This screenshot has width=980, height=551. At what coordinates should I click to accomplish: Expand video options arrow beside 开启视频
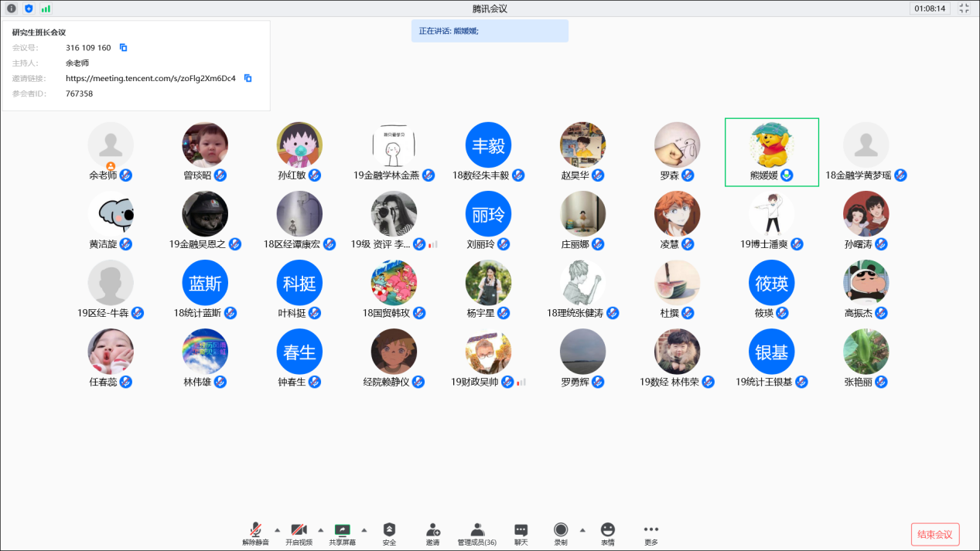click(x=320, y=530)
